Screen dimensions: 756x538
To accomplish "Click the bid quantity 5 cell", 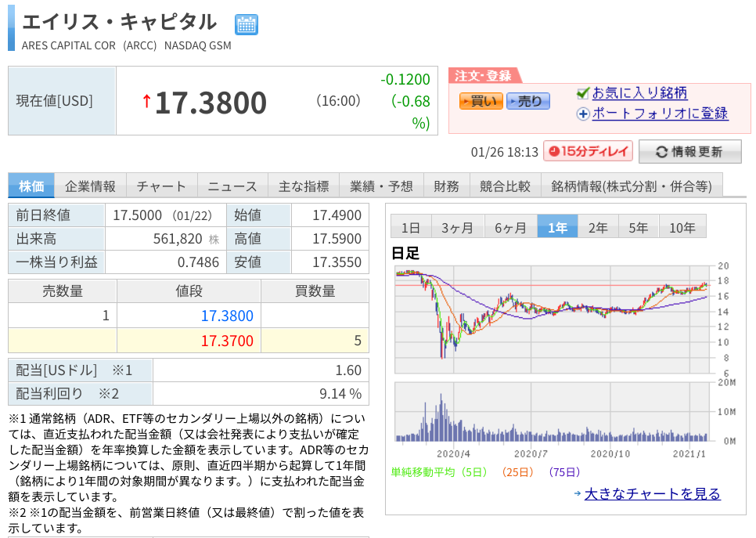I will [x=315, y=341].
